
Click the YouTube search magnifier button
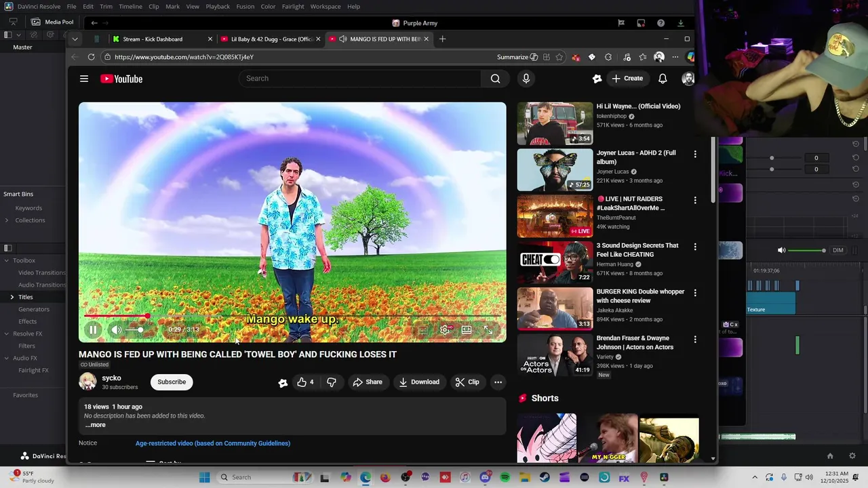[x=495, y=79]
